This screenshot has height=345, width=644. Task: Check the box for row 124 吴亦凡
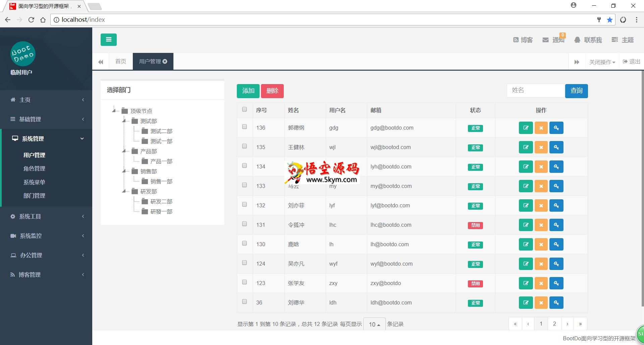click(x=245, y=263)
